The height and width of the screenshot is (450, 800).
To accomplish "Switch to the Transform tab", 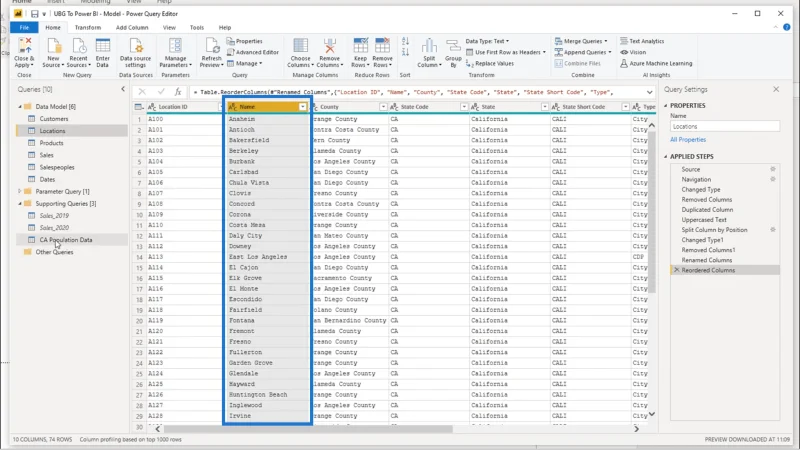I will tap(88, 28).
